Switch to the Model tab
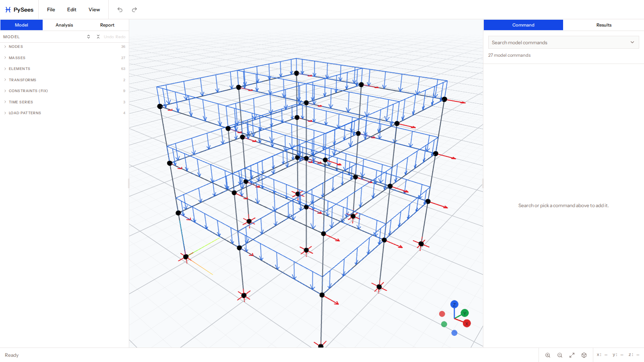Viewport: 644px width, 362px height. tap(21, 25)
